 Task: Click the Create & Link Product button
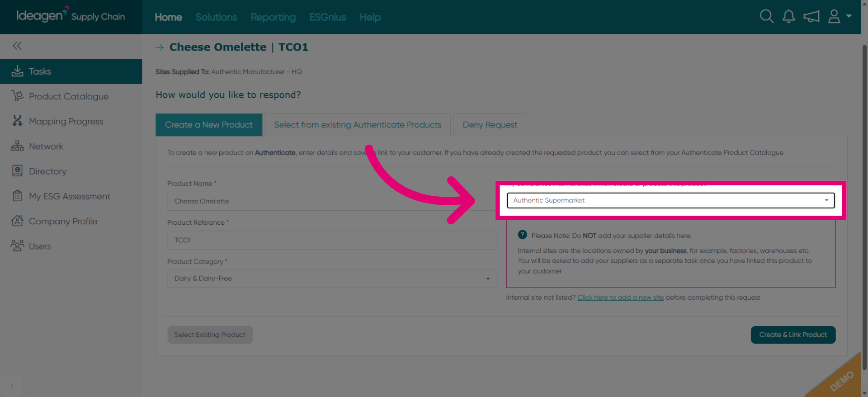793,335
